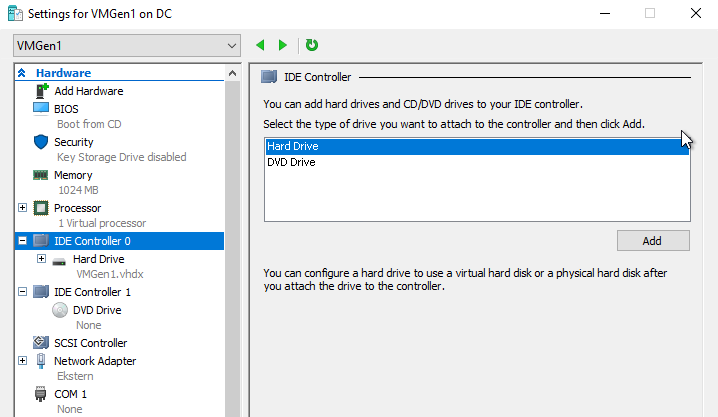Click the SCSI Controller icon
The width and height of the screenshot is (718, 417).
coord(41,343)
